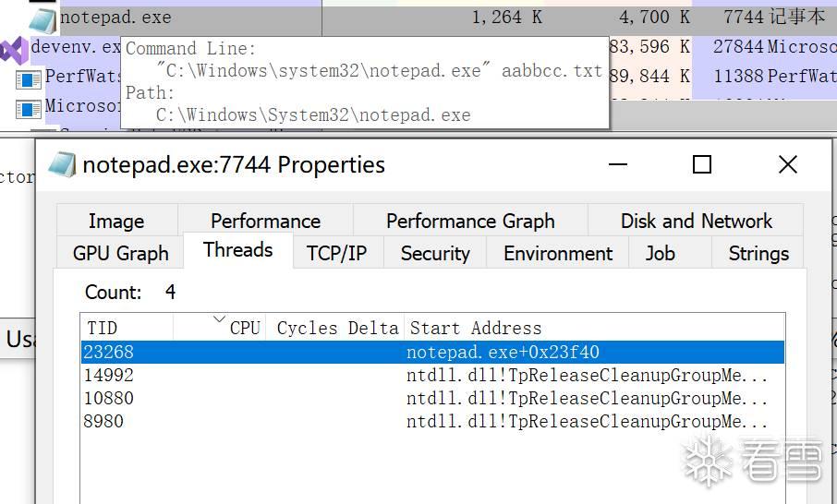Screen dimensions: 837x504
Task: Click the notepad.exe process icon
Action: [x=43, y=18]
